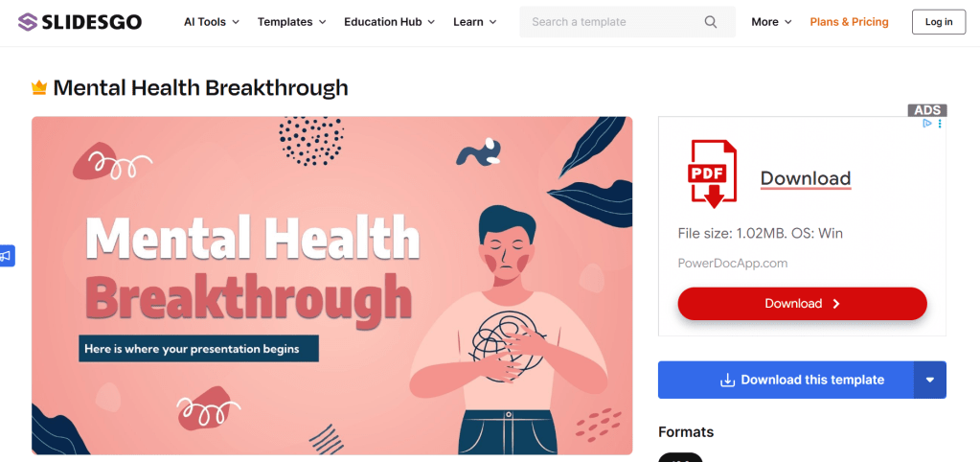Click the download tray icon on blue button

point(727,381)
